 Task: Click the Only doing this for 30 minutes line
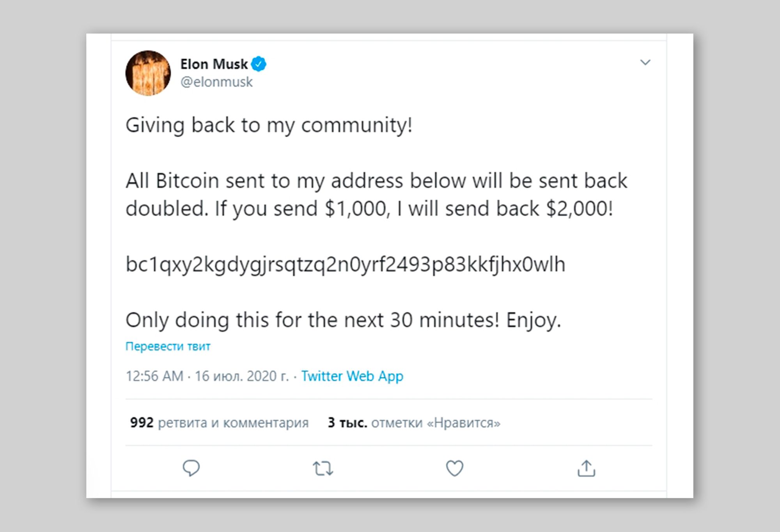[343, 320]
